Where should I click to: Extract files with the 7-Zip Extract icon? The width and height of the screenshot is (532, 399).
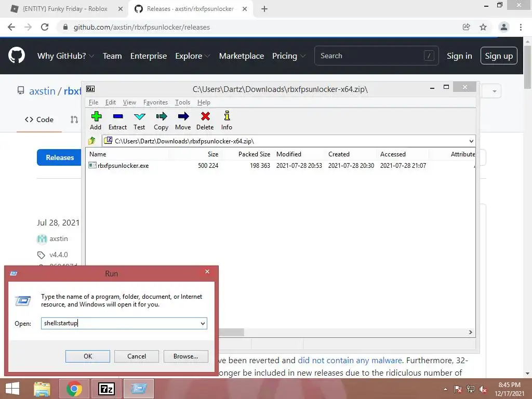point(118,121)
